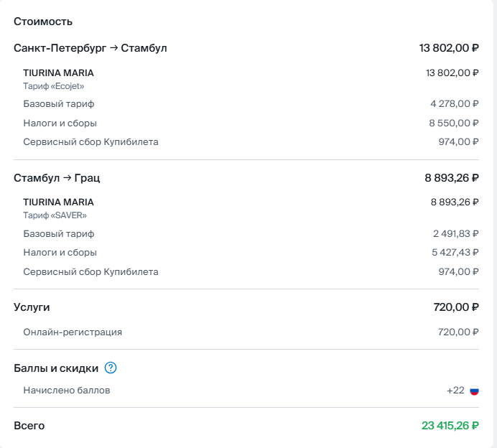Click the Тариф «Ecojet» label
The height and width of the screenshot is (448, 497).
(54, 86)
